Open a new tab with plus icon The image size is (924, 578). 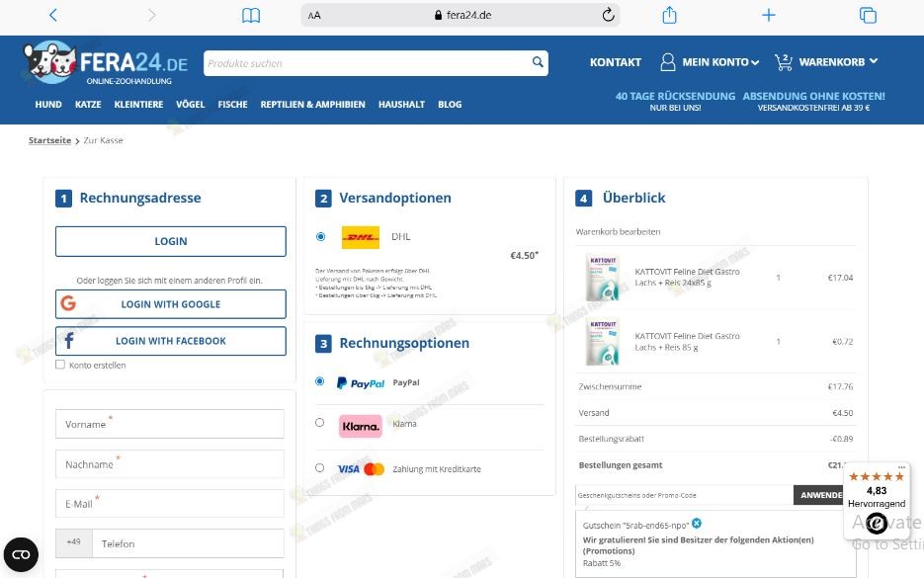769,15
